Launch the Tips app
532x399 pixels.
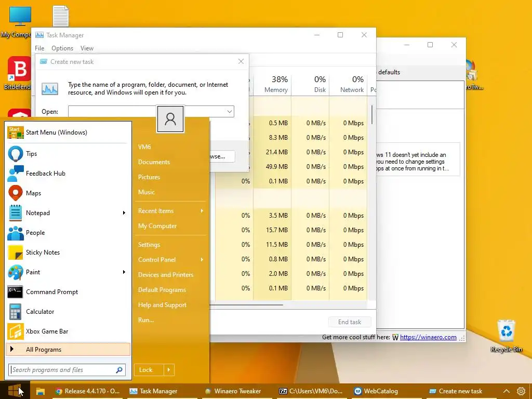pyautogui.click(x=68, y=154)
